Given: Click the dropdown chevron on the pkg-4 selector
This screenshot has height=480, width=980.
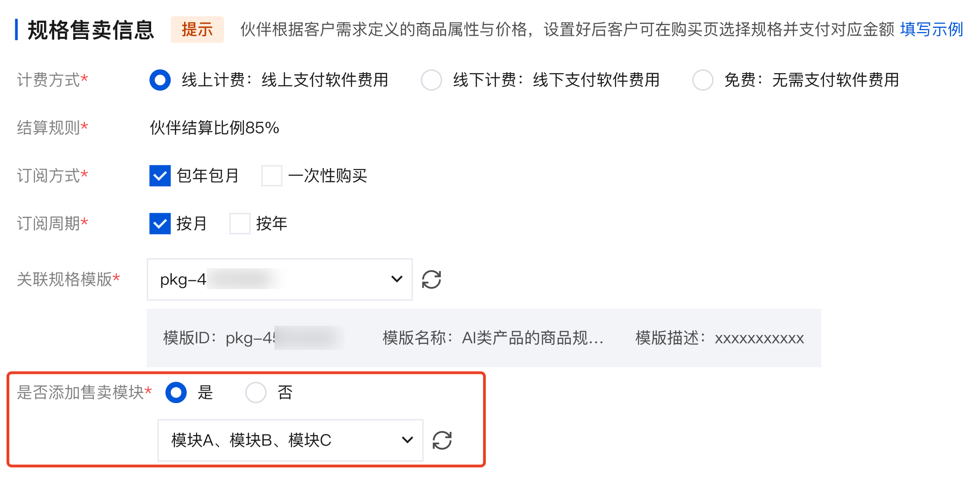Looking at the screenshot, I should [396, 279].
